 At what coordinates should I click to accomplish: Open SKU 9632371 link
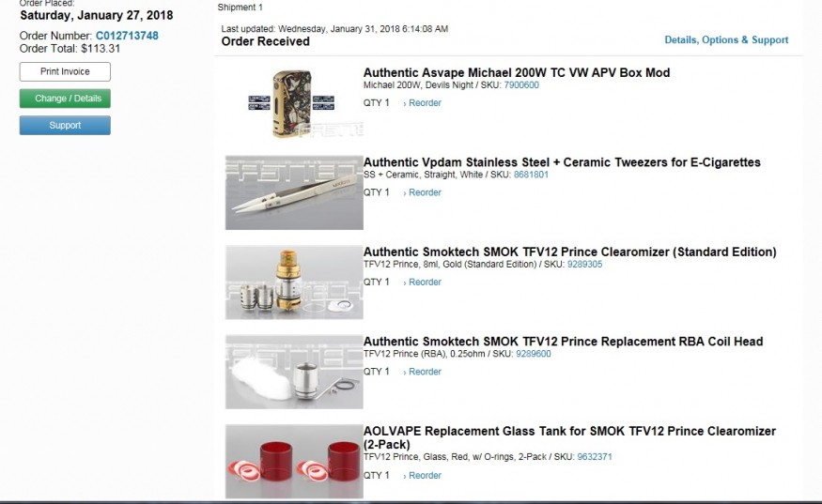pyautogui.click(x=595, y=457)
